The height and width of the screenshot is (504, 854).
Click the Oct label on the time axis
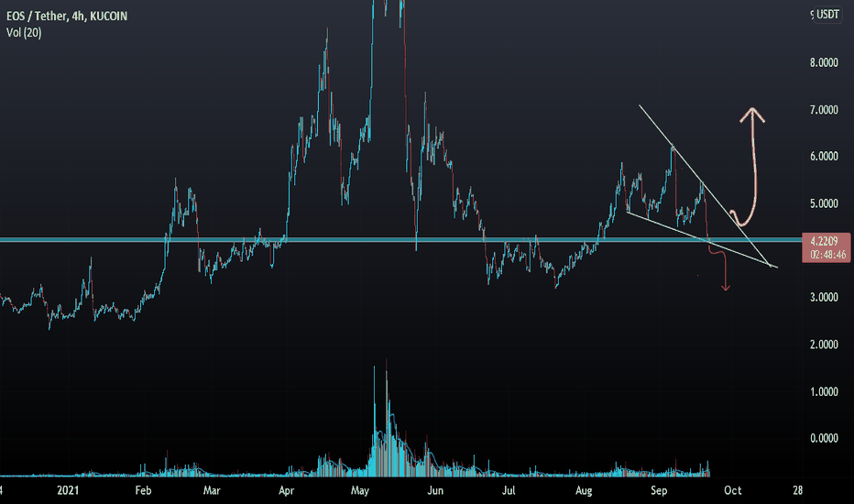point(732,490)
